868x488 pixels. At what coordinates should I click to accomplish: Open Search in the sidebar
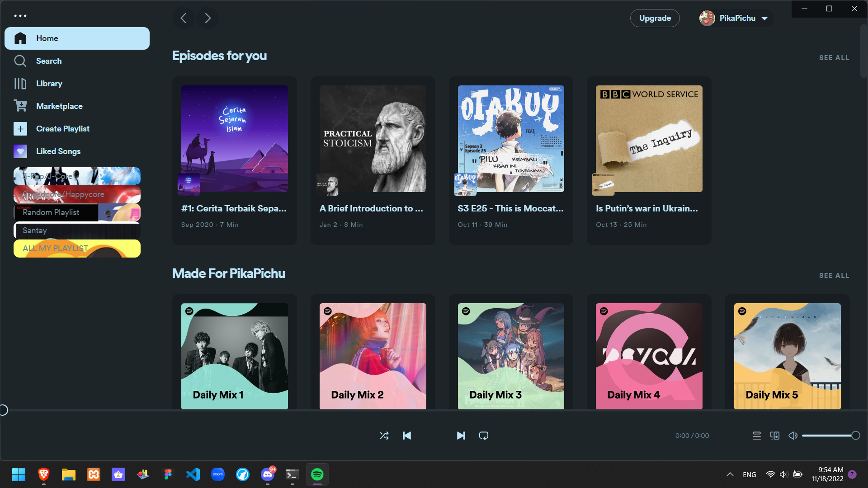pos(49,61)
